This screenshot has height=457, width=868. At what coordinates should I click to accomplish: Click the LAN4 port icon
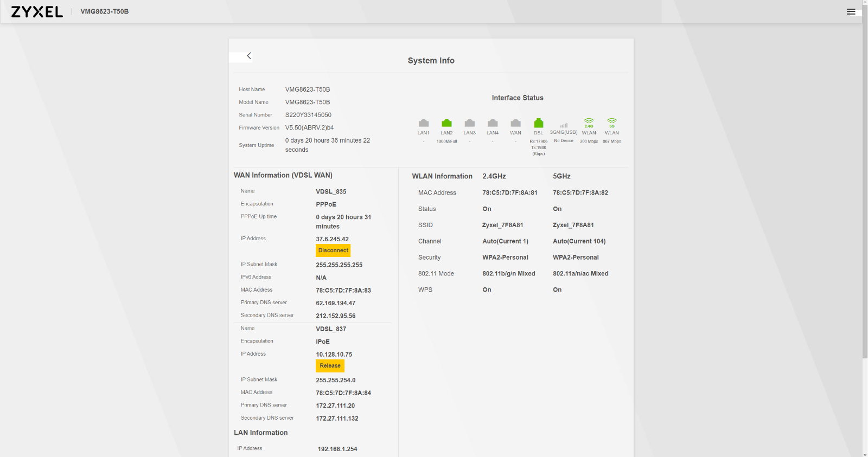493,123
